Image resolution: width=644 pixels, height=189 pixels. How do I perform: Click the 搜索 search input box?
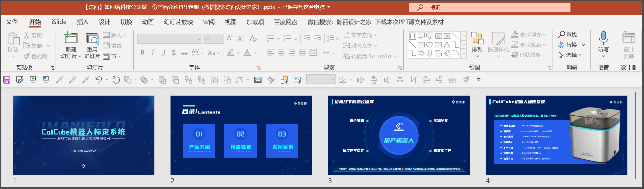(x=489, y=8)
